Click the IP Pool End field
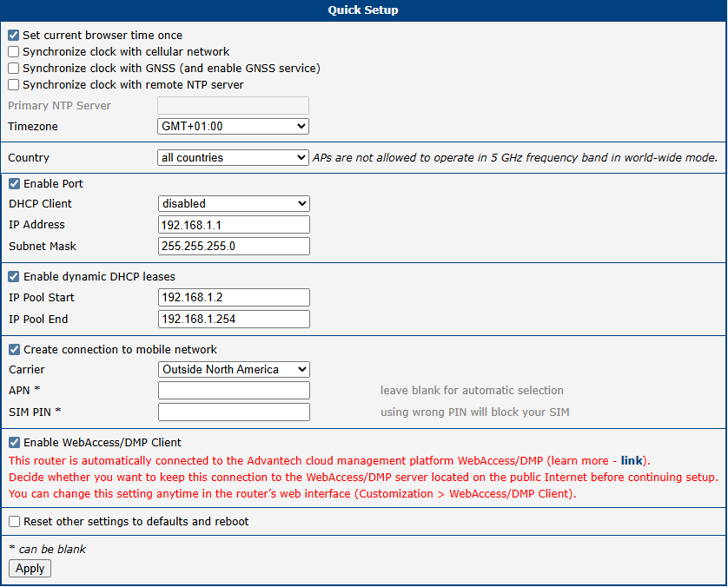This screenshot has height=587, width=728. [234, 319]
